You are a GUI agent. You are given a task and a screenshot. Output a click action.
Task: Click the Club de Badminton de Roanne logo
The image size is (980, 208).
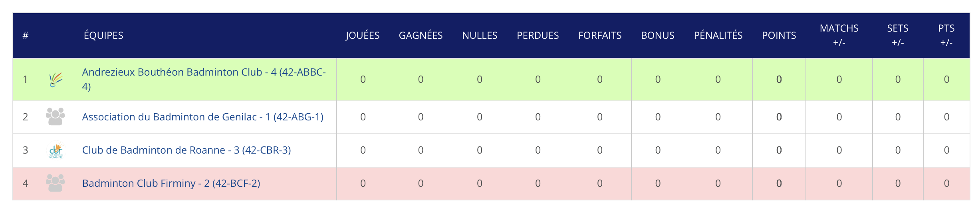pos(56,150)
